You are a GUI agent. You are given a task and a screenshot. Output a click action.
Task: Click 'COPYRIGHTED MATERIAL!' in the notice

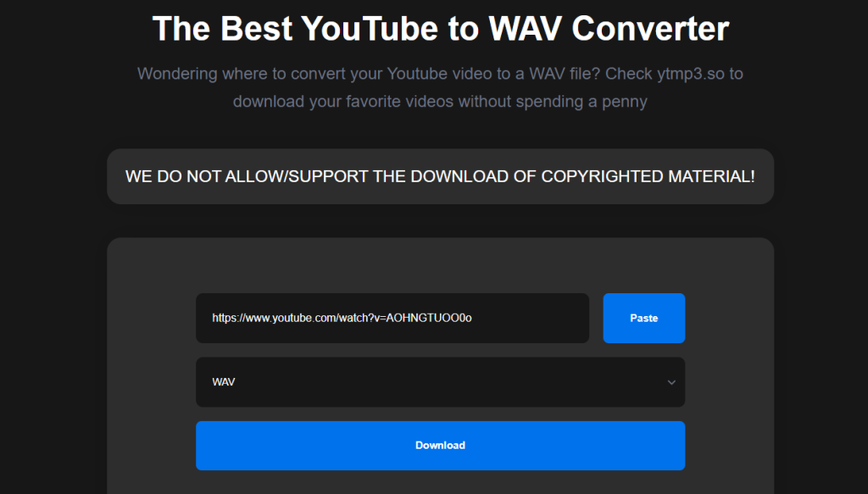click(x=648, y=177)
